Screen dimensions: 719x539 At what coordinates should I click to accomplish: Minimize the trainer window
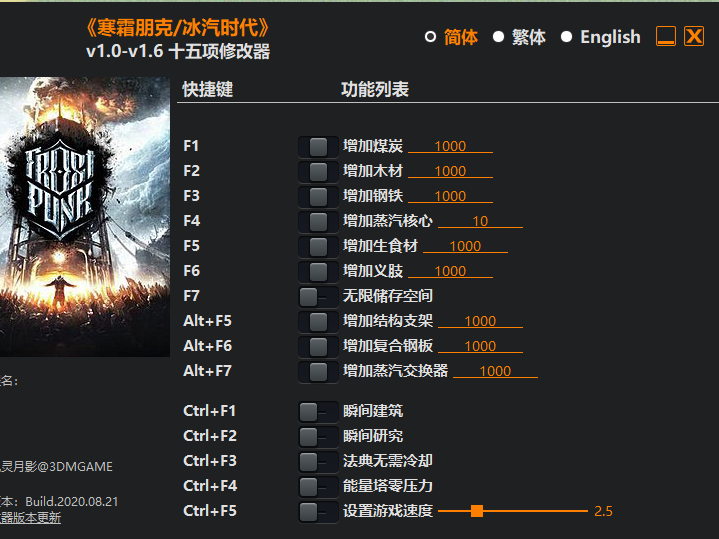[x=666, y=36]
